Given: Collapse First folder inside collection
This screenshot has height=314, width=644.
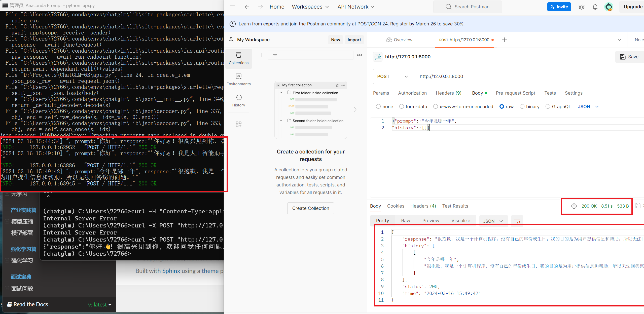Looking at the screenshot, I should point(281,93).
